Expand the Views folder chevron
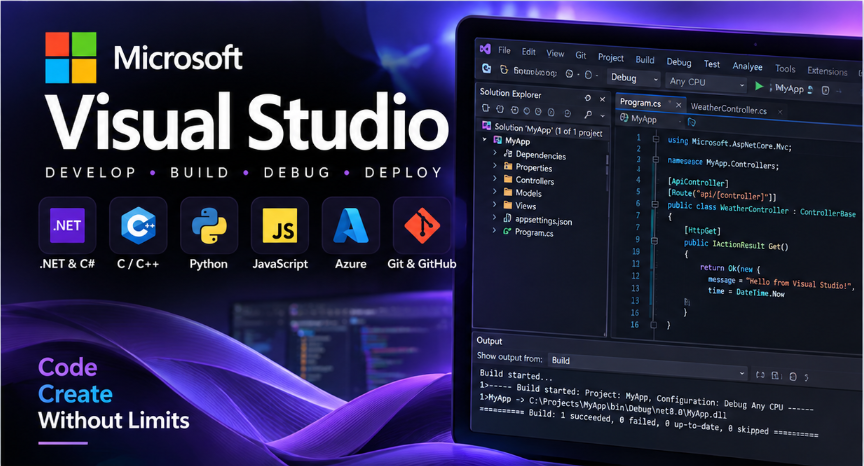This screenshot has height=466, width=864. pos(495,203)
